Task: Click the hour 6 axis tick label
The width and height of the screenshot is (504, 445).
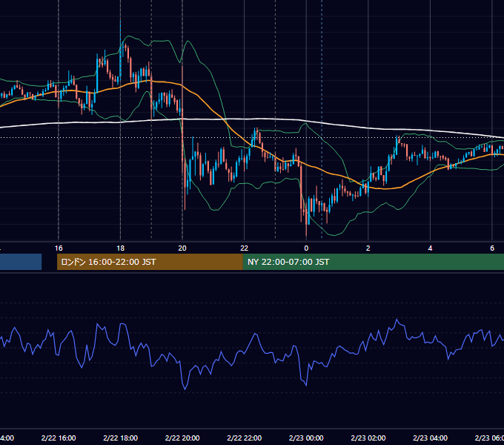Action: pyautogui.click(x=492, y=248)
